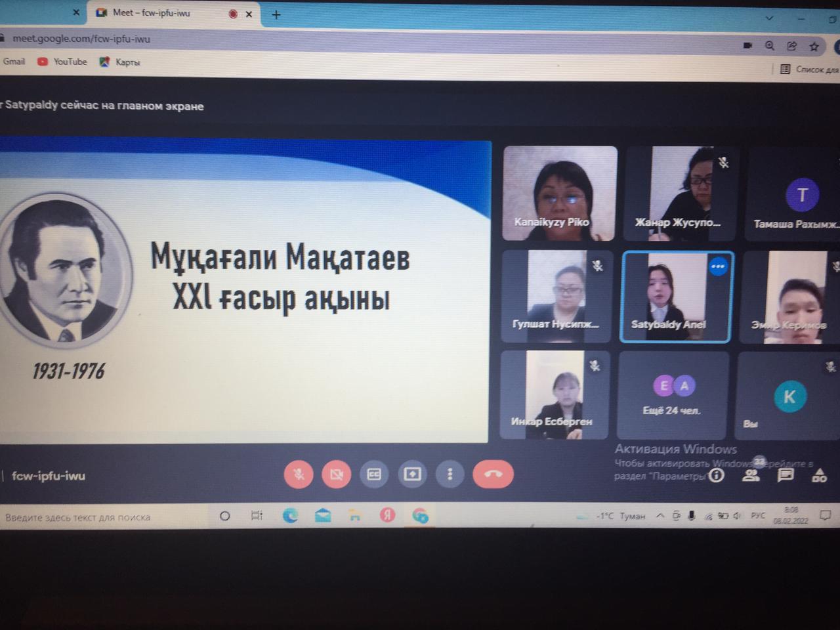
Task: Open the meeting details info icon
Action: click(717, 475)
